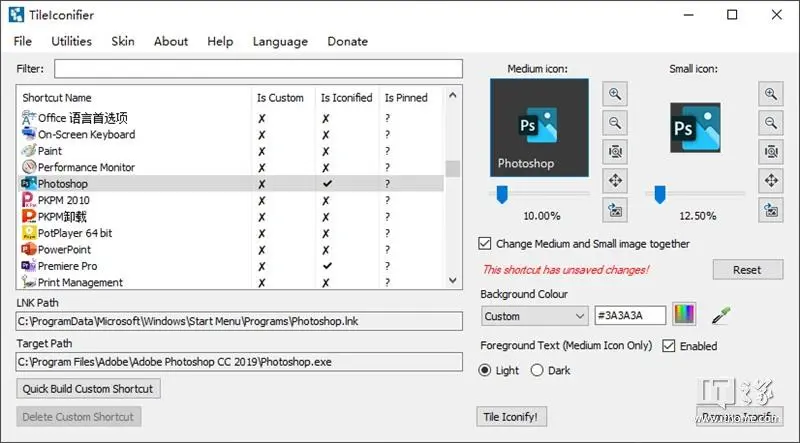
Task: Fit small icon image to tile
Action: coord(770,152)
